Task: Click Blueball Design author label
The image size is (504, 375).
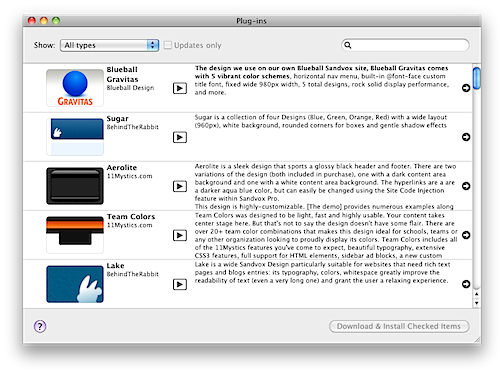Action: 130,88
